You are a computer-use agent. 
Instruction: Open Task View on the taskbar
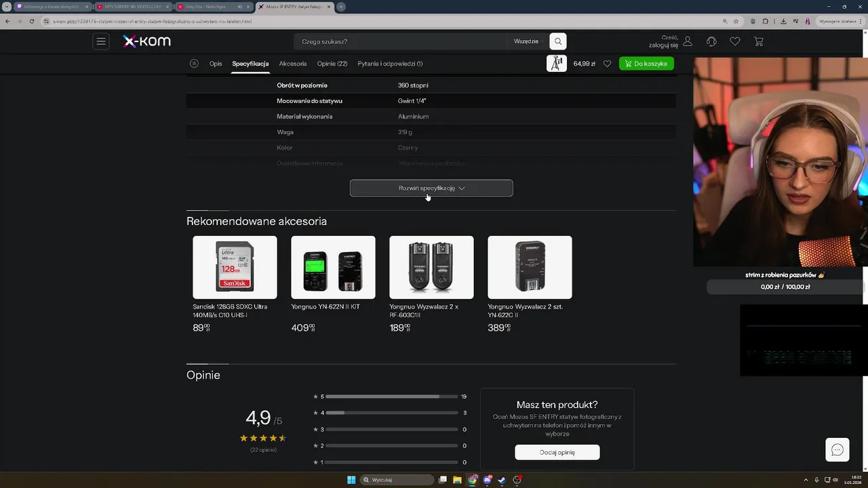[x=443, y=480]
